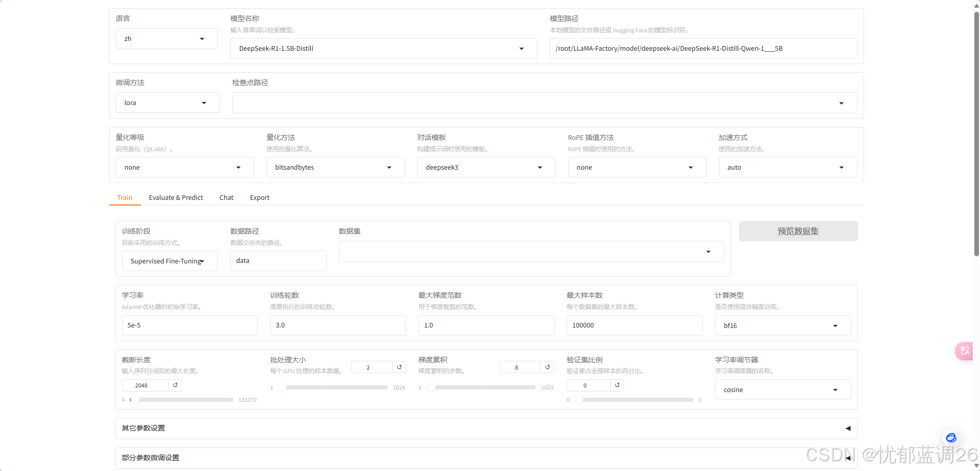Switch to the Train tab
This screenshot has width=980, height=471.
tap(125, 197)
